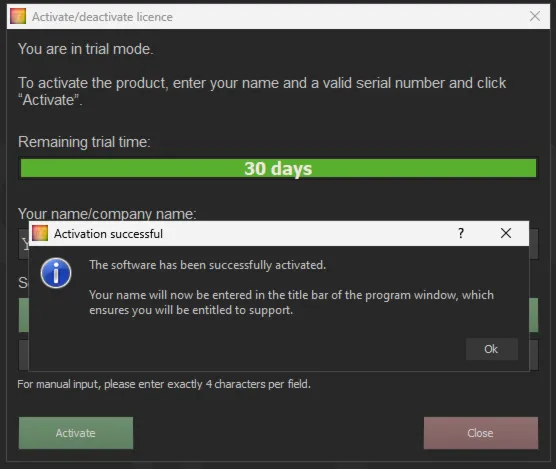Click the green serial number field's right edge

(x=534, y=315)
